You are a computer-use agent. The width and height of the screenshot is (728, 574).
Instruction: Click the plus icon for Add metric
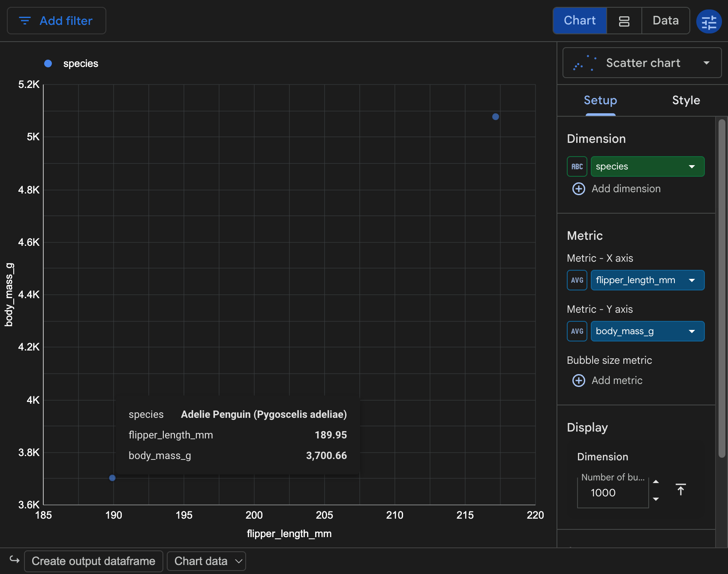(x=579, y=381)
